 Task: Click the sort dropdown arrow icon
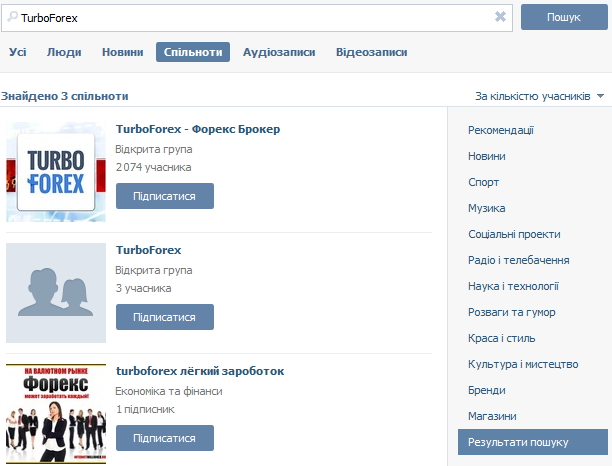tap(600, 96)
